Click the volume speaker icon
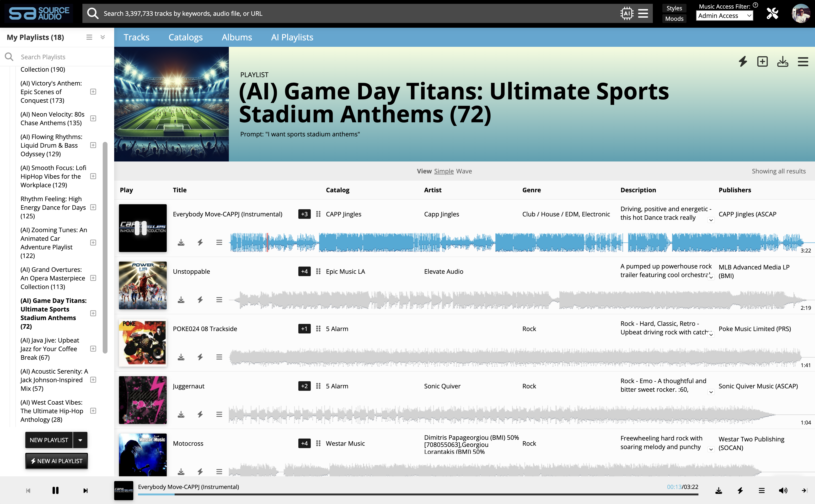The height and width of the screenshot is (504, 815). pyautogui.click(x=783, y=490)
